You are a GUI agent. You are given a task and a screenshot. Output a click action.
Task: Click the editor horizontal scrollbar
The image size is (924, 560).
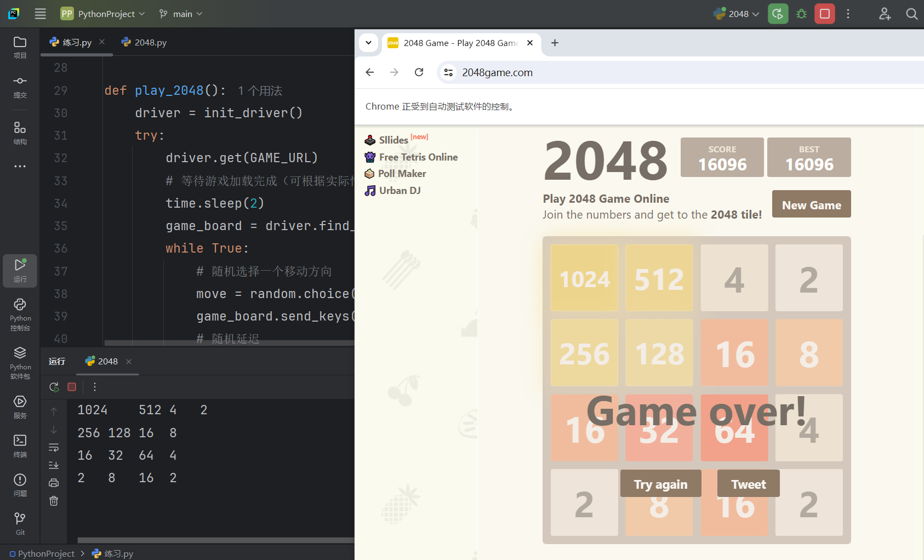point(229,343)
